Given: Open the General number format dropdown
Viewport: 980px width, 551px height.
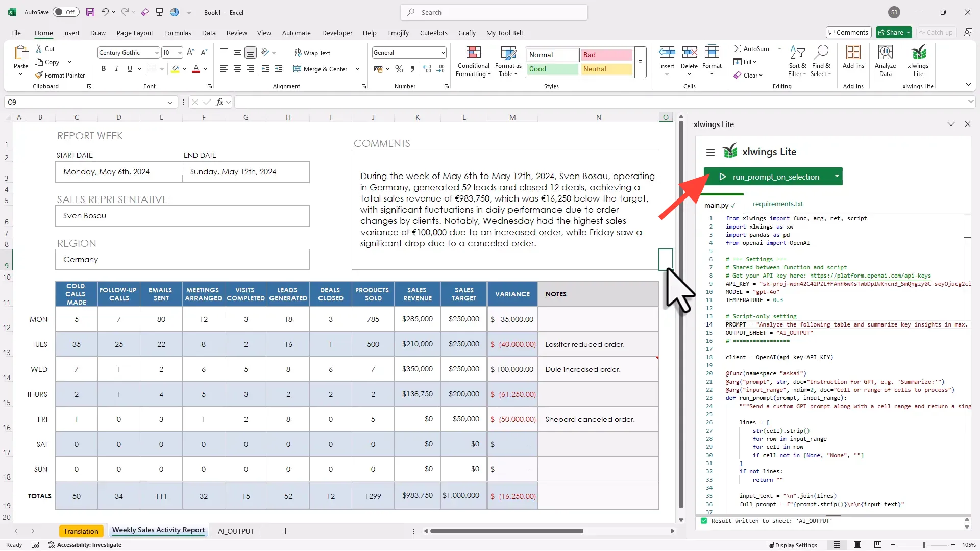Looking at the screenshot, I should (x=443, y=53).
